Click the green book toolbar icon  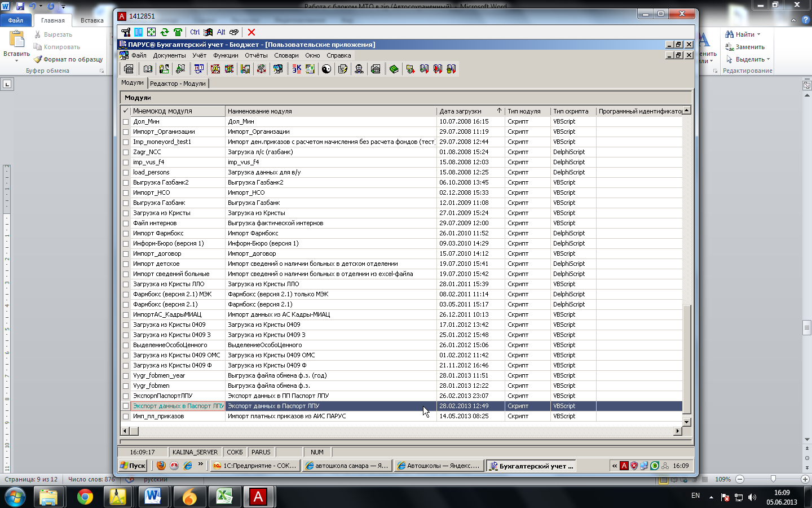click(x=394, y=69)
